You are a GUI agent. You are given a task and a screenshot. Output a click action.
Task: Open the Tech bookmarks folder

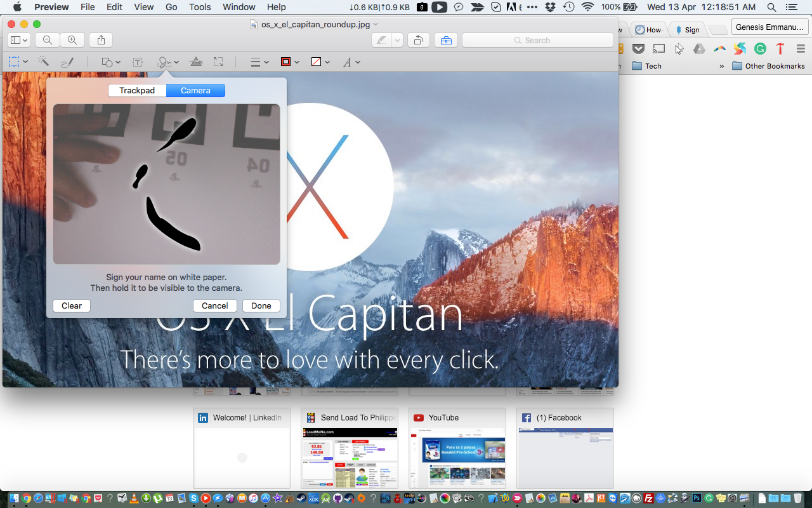(x=647, y=66)
